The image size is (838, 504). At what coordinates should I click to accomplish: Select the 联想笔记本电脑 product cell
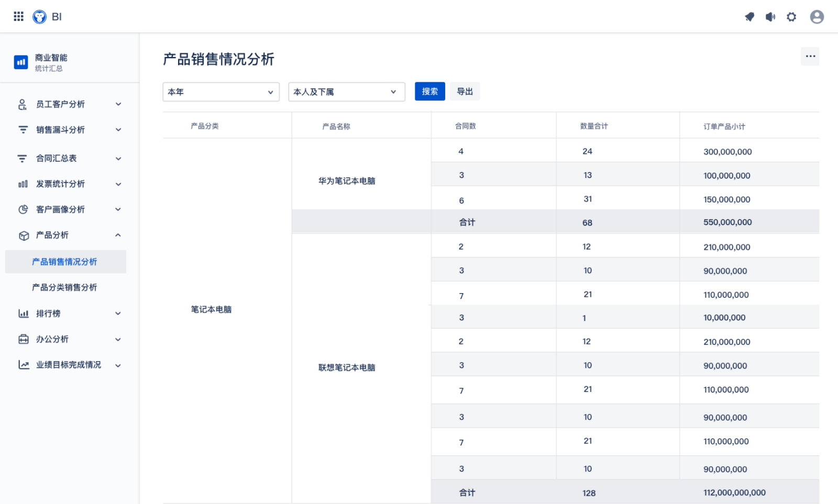pyautogui.click(x=347, y=368)
